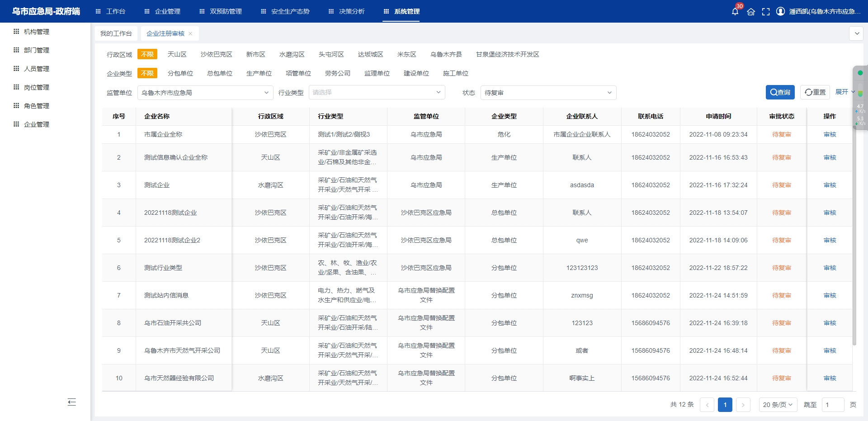This screenshot has width=868, height=421.
Task: Click 审核 for 20221118测试企业 row
Action: [830, 213]
